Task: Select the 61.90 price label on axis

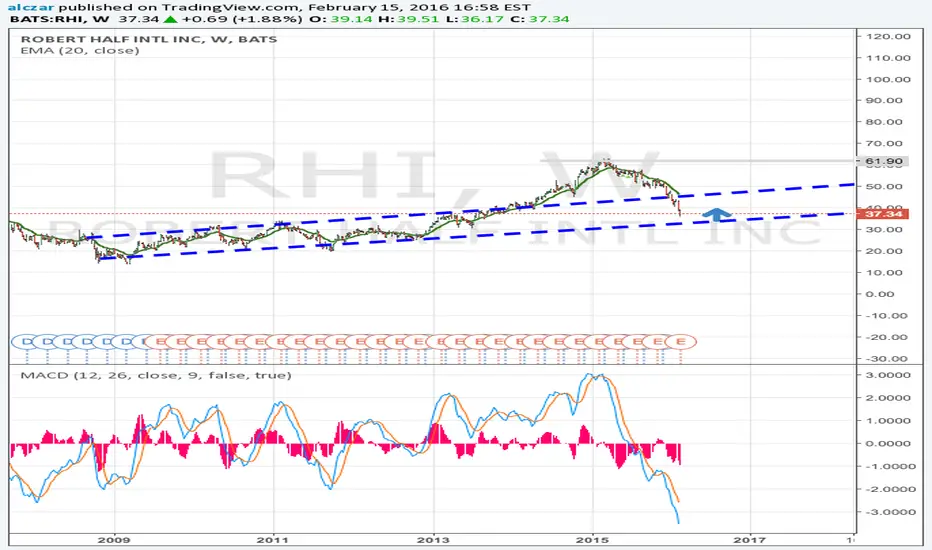Action: pyautogui.click(x=884, y=161)
